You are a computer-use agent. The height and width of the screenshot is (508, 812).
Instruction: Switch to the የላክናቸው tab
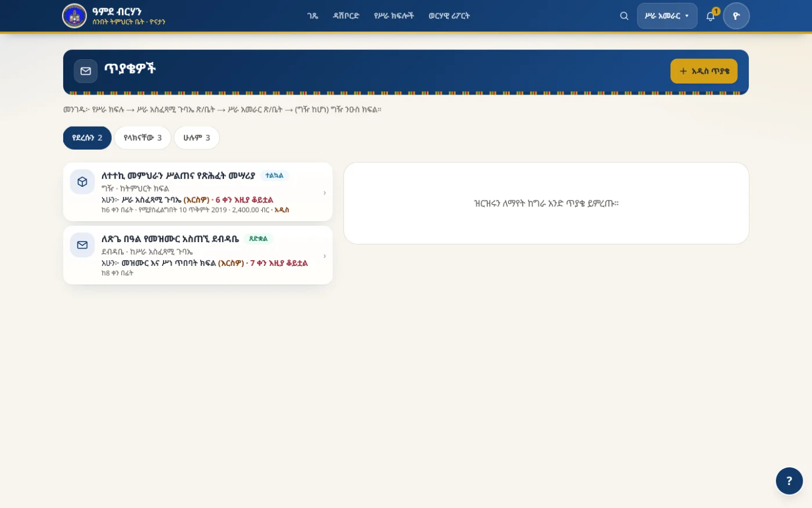(x=143, y=138)
